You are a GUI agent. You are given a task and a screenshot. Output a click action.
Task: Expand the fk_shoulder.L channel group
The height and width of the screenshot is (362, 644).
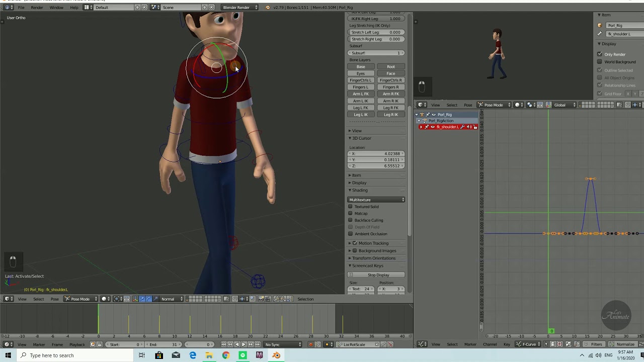(x=421, y=127)
